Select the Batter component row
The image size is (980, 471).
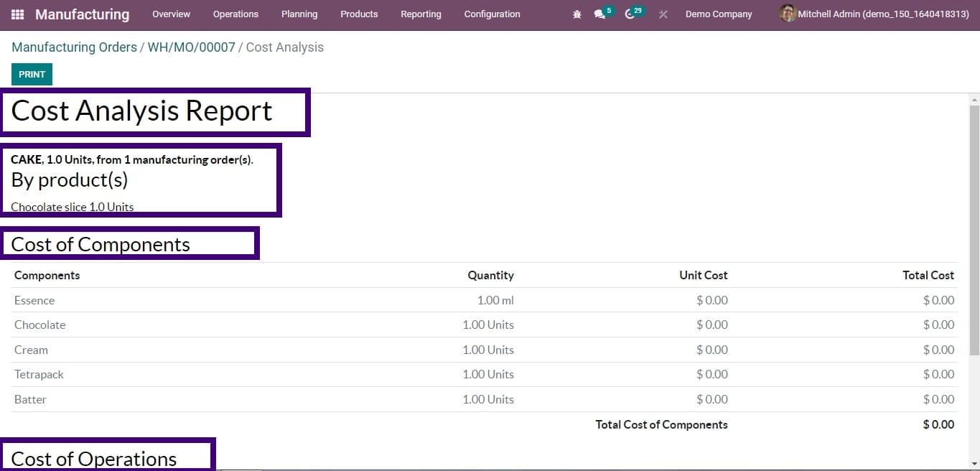click(485, 399)
